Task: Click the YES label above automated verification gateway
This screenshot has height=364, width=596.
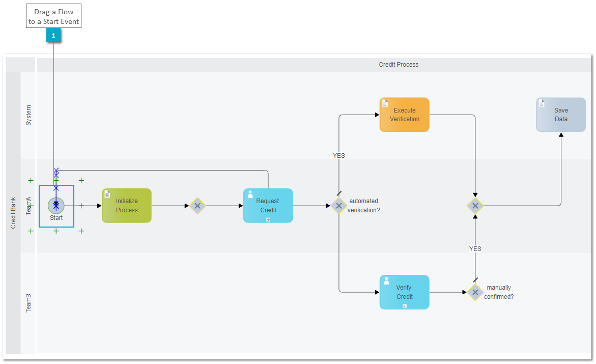Action: coord(338,156)
